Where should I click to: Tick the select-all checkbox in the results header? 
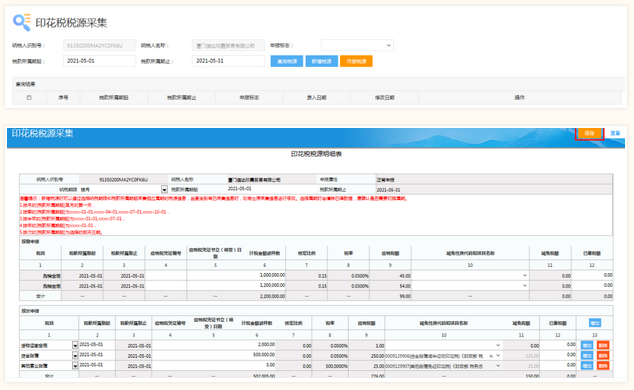(x=29, y=97)
